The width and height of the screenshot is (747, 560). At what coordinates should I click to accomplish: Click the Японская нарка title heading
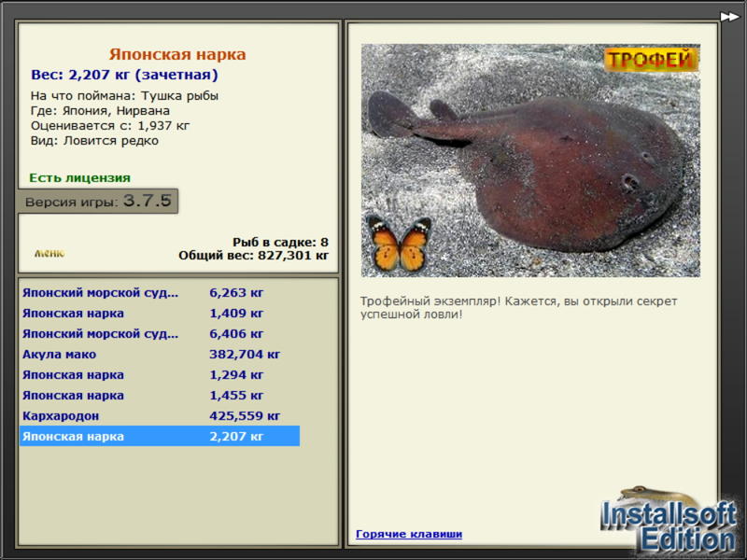177,54
